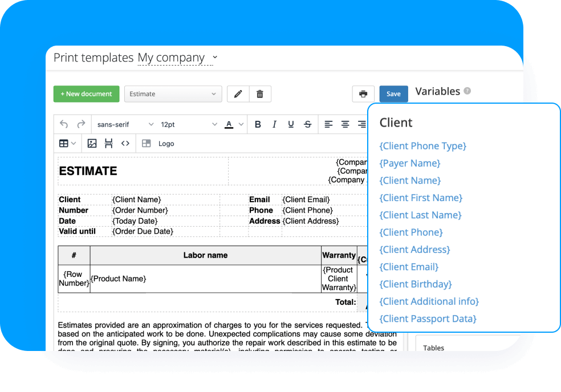Screen dimensions: 561x392
Task: Print the current template
Action: 363,93
